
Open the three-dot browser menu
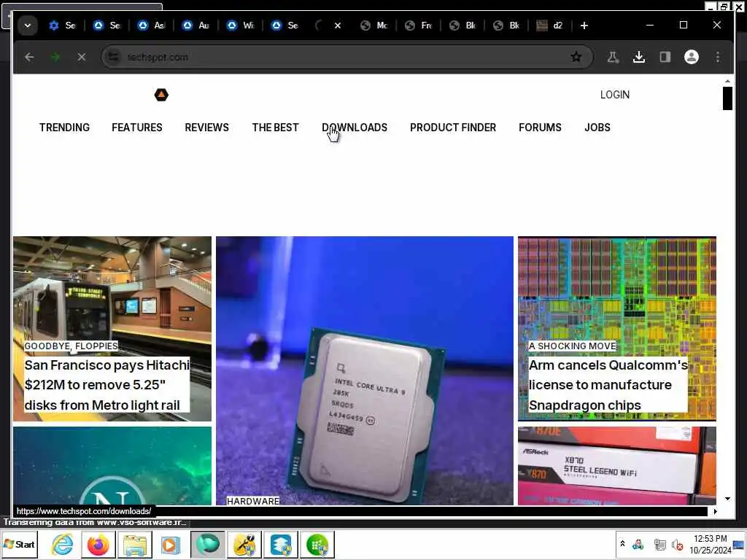pos(718,57)
